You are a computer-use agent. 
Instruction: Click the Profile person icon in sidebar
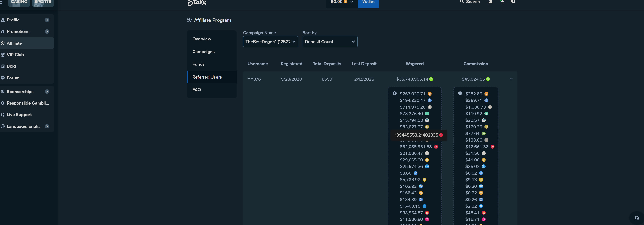click(x=3, y=20)
